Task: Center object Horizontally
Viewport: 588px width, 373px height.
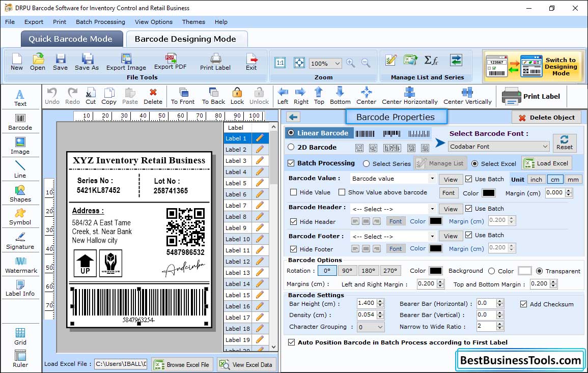Action: click(x=409, y=96)
